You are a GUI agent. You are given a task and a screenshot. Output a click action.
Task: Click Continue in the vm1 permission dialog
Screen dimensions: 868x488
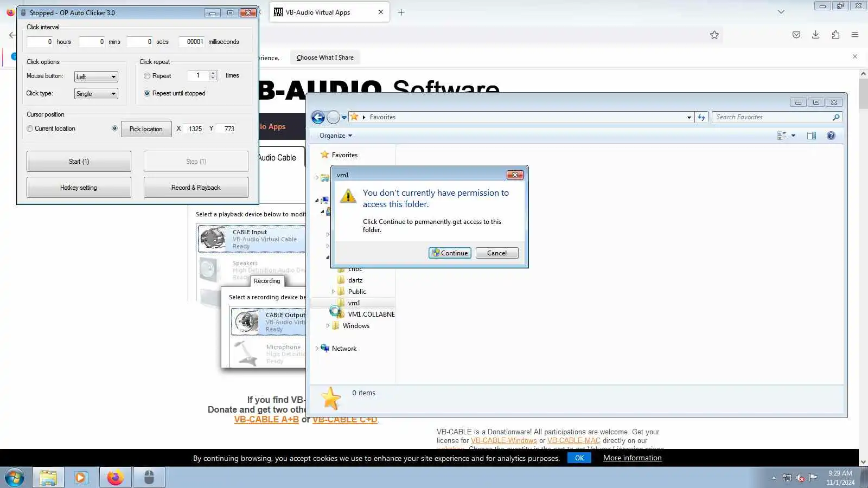pyautogui.click(x=450, y=253)
